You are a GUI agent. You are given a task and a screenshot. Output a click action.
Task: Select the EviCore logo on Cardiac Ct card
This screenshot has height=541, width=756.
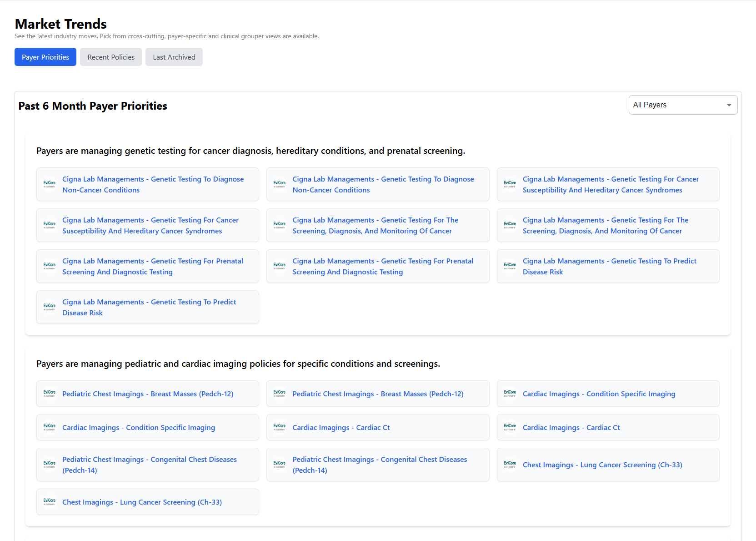pos(279,427)
